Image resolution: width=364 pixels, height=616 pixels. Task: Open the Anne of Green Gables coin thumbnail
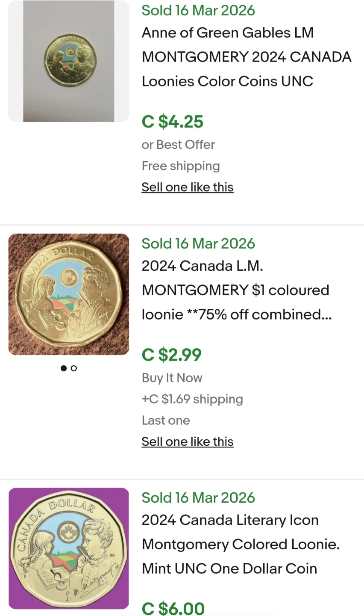pos(69,61)
